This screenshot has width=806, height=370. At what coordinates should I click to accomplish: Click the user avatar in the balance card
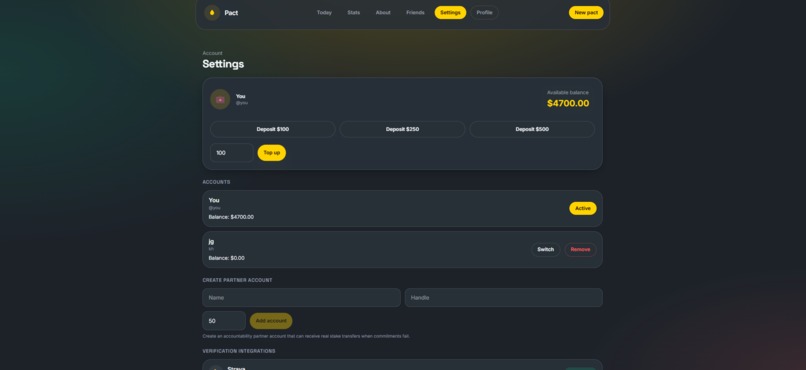click(220, 99)
